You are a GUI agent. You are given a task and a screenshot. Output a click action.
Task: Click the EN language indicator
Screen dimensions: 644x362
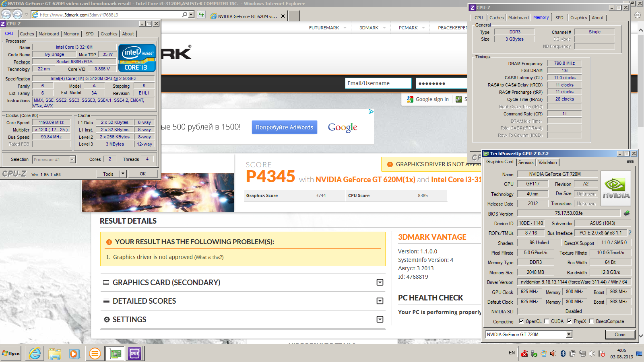coord(512,353)
